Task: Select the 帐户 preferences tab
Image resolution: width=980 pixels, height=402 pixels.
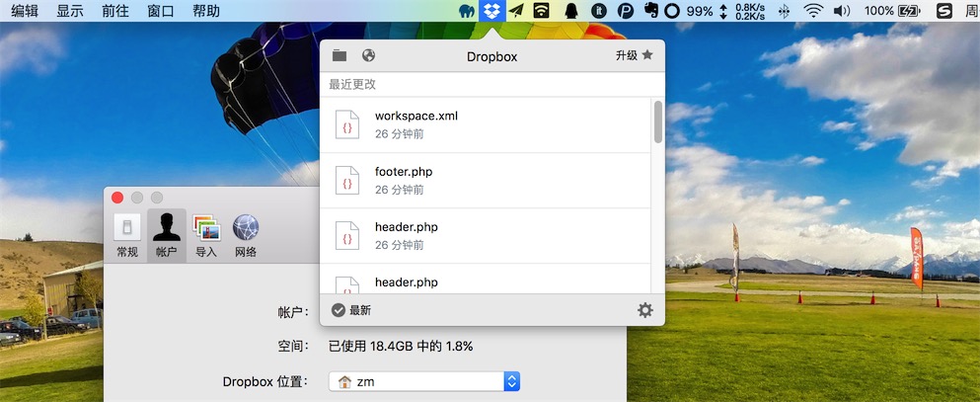Action: [167, 235]
